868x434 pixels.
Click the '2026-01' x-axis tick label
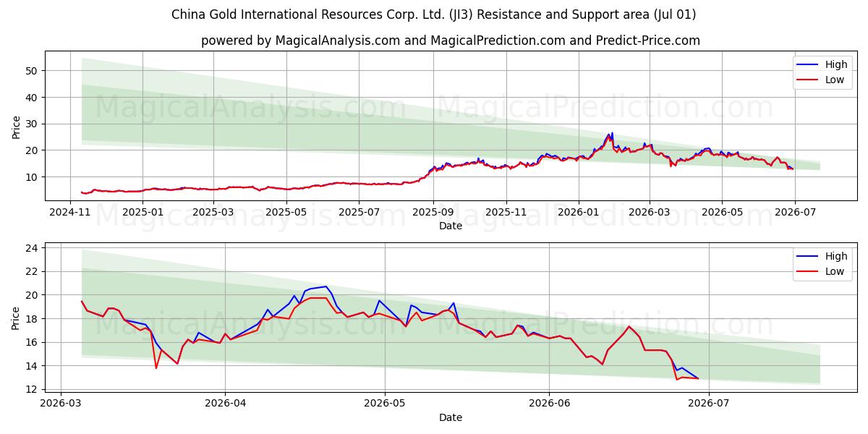(579, 212)
